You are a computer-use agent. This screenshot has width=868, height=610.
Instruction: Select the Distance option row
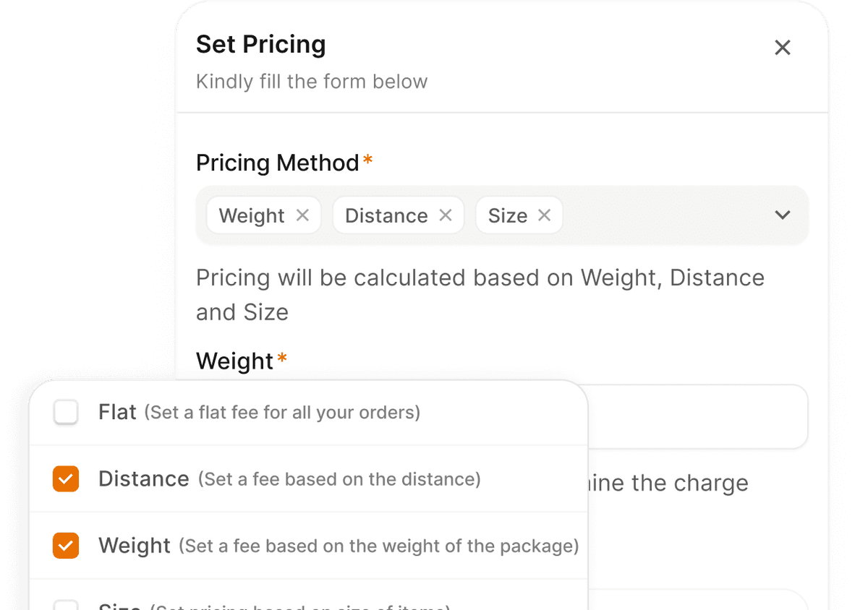(x=289, y=478)
